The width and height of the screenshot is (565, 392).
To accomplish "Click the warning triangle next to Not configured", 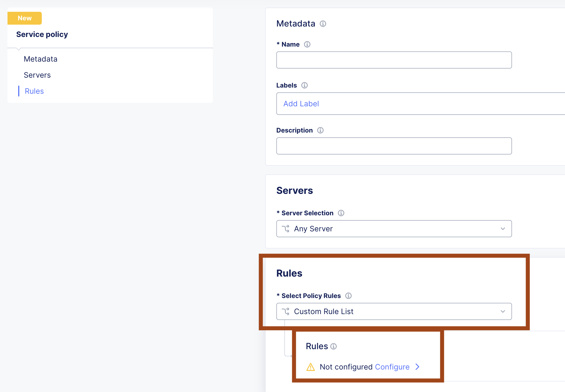I will (311, 367).
